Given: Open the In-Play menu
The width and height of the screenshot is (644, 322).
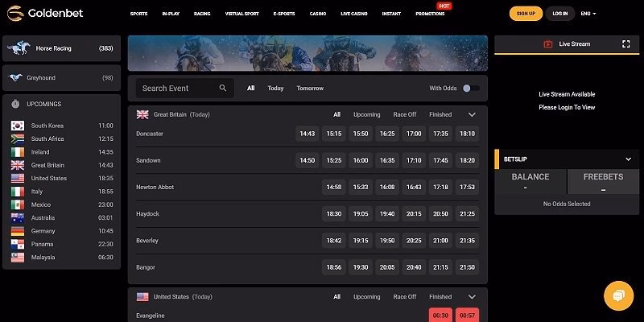Looking at the screenshot, I should (171, 14).
